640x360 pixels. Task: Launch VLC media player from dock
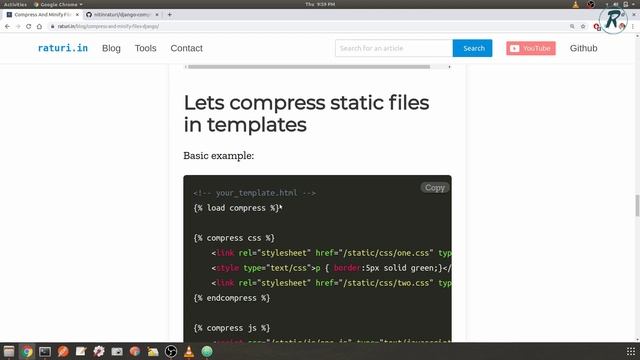point(189,351)
